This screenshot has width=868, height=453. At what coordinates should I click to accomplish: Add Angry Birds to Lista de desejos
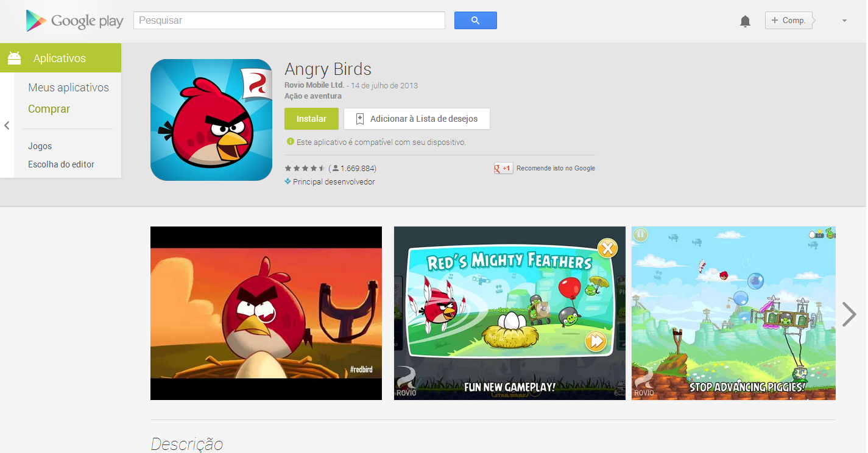tap(417, 119)
